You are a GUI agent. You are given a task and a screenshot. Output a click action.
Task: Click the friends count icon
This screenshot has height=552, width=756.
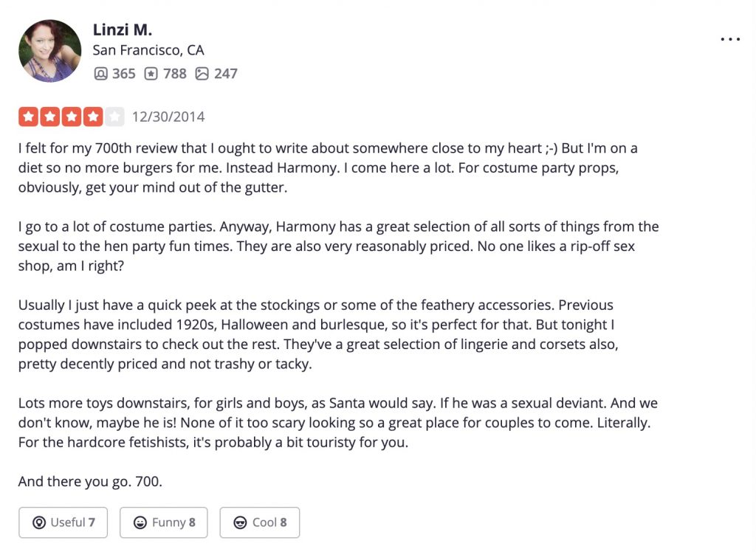click(100, 74)
